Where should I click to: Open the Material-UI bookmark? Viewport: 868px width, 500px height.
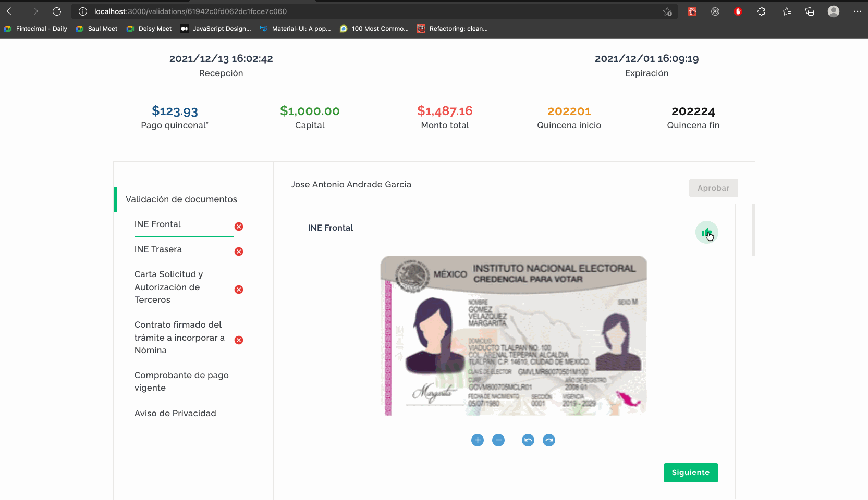tap(295, 29)
